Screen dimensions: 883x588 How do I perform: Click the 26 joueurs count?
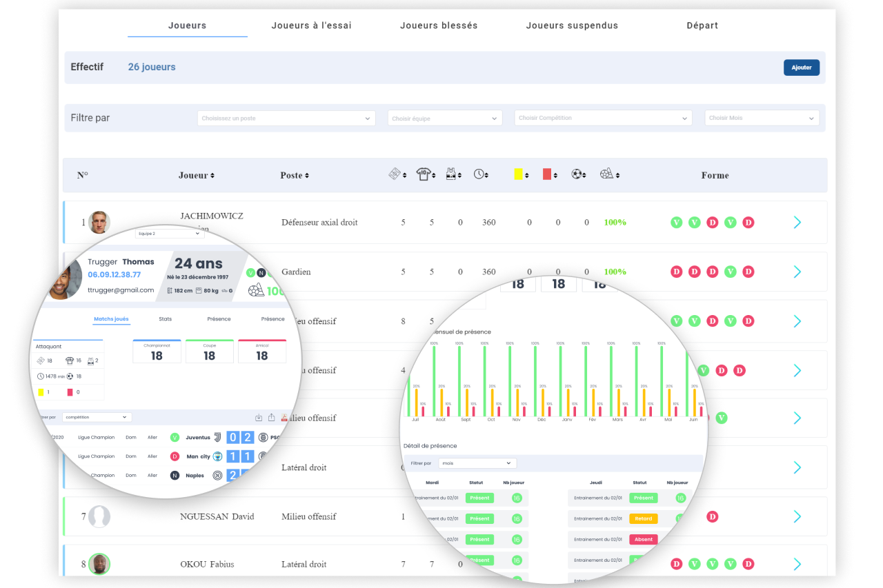click(152, 68)
